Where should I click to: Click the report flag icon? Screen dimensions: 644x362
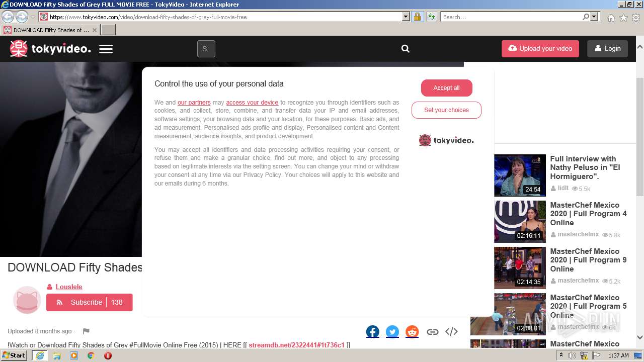(x=86, y=331)
